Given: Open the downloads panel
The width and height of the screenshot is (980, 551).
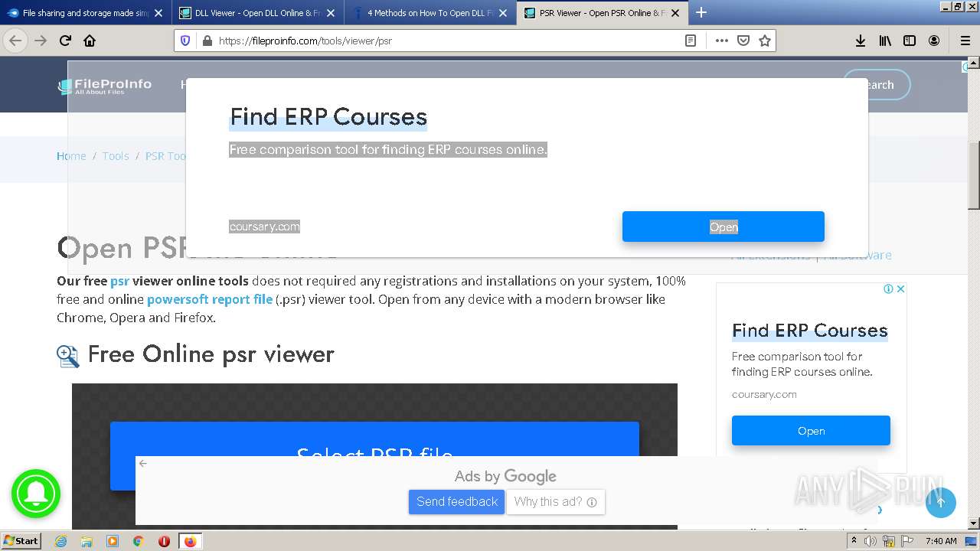Looking at the screenshot, I should pyautogui.click(x=861, y=41).
